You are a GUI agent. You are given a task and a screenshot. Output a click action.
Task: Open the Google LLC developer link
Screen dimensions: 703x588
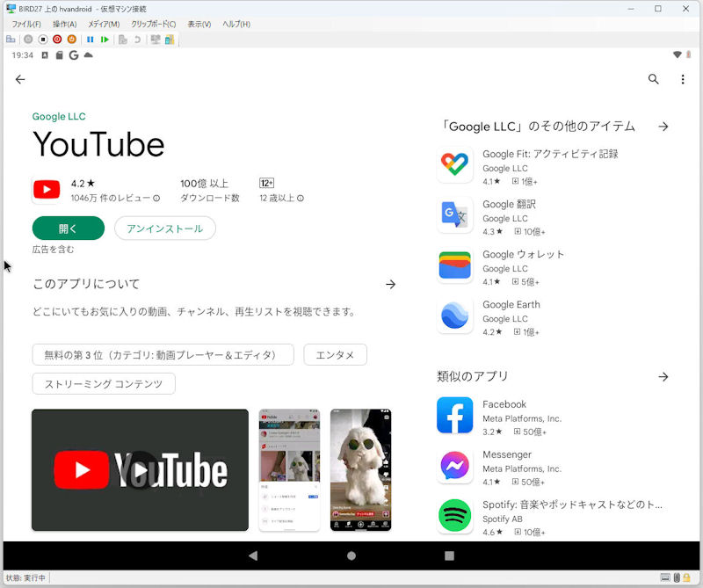pyautogui.click(x=59, y=117)
